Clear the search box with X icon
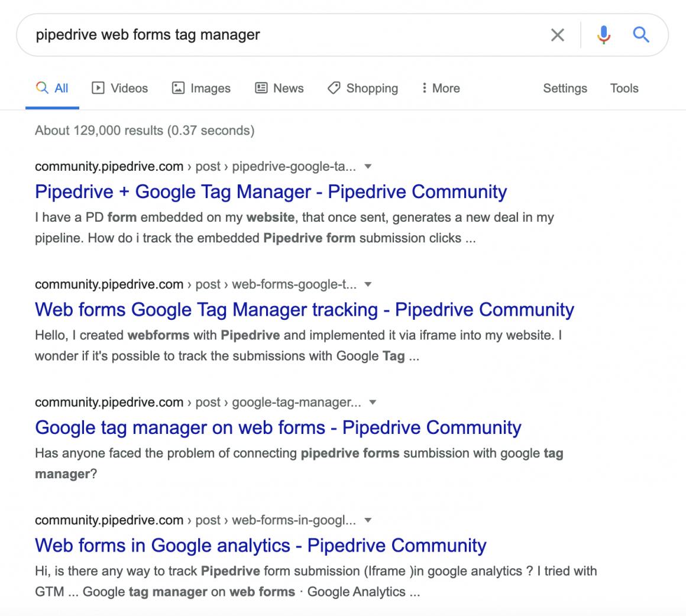The height and width of the screenshot is (616, 686). [557, 35]
